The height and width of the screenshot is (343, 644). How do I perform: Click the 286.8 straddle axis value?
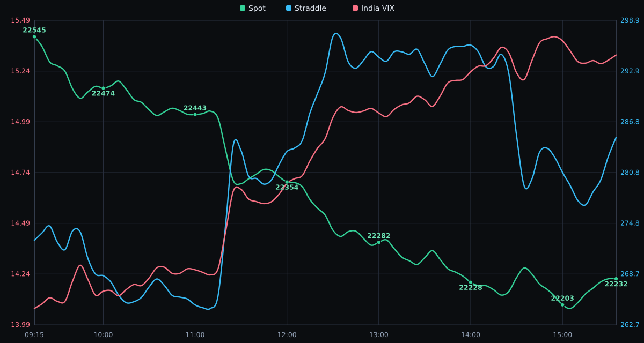630,122
